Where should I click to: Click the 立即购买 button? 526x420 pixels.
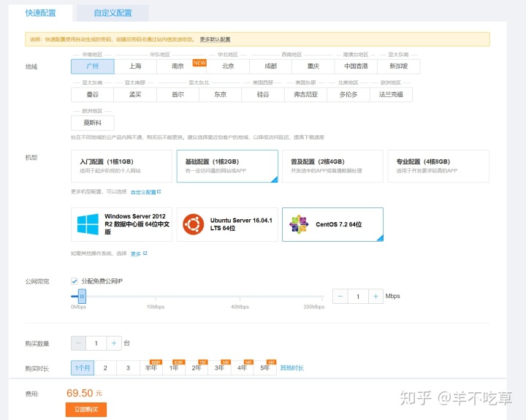(x=86, y=410)
